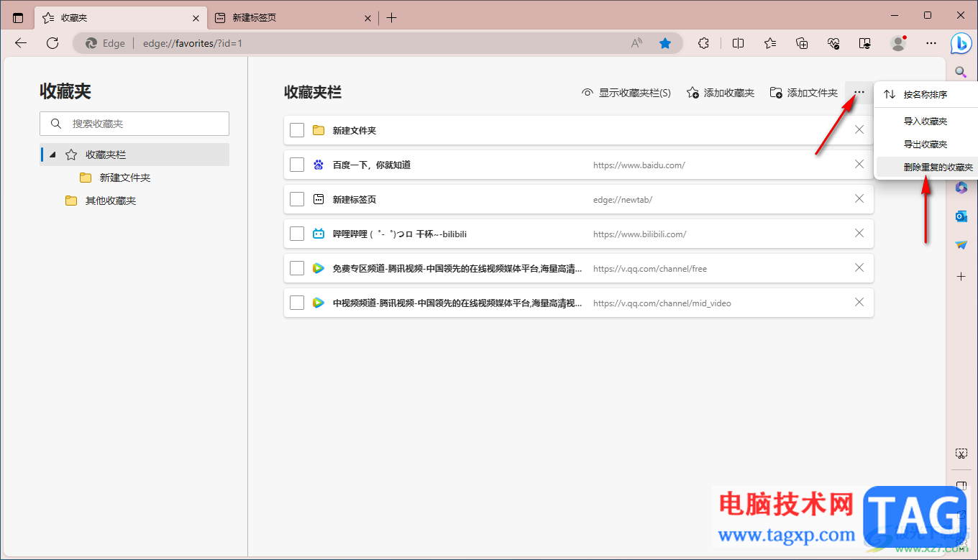Viewport: 978px width, 560px height.
Task: Open the favorites page more options ellipsis
Action: pyautogui.click(x=859, y=92)
